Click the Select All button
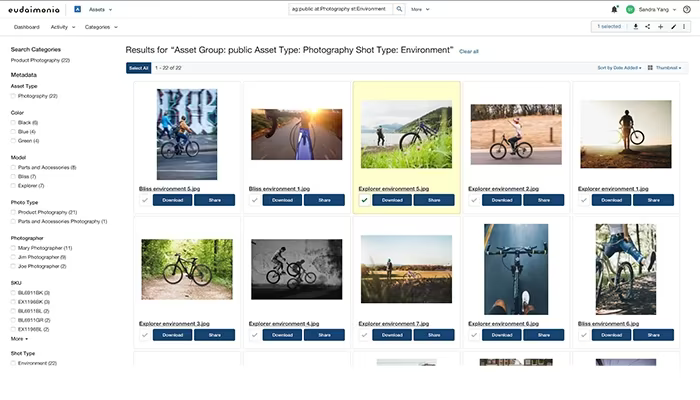Image resolution: width=700 pixels, height=400 pixels. pos(138,68)
